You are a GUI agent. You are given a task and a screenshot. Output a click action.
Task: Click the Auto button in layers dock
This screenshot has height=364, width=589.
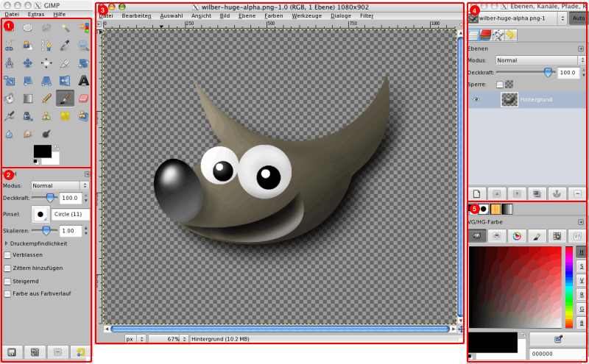coord(578,18)
